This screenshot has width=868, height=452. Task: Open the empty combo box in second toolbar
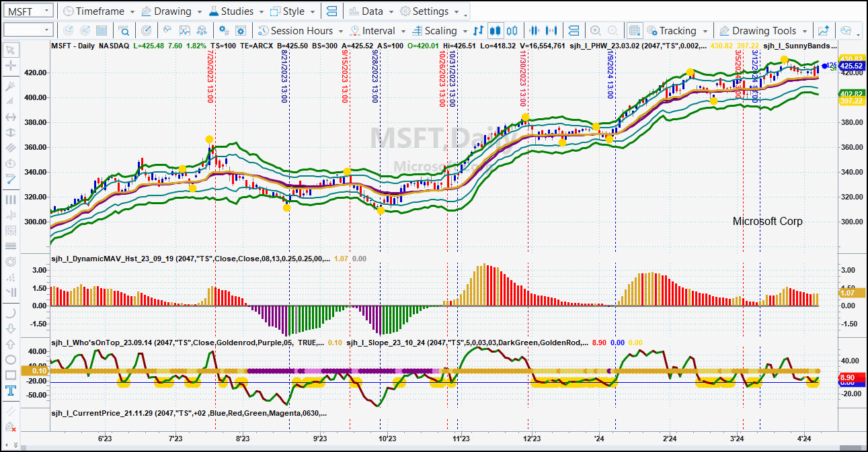(x=28, y=30)
